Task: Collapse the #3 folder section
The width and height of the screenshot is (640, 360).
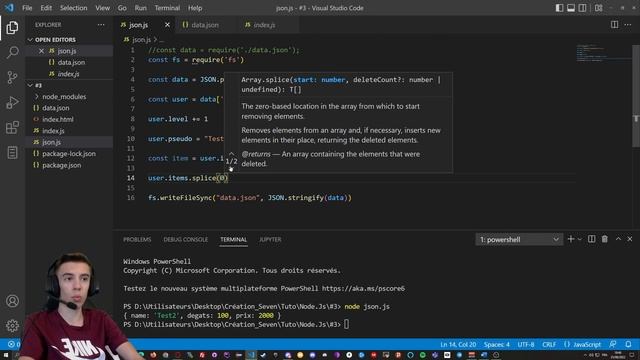Action: click(x=30, y=85)
